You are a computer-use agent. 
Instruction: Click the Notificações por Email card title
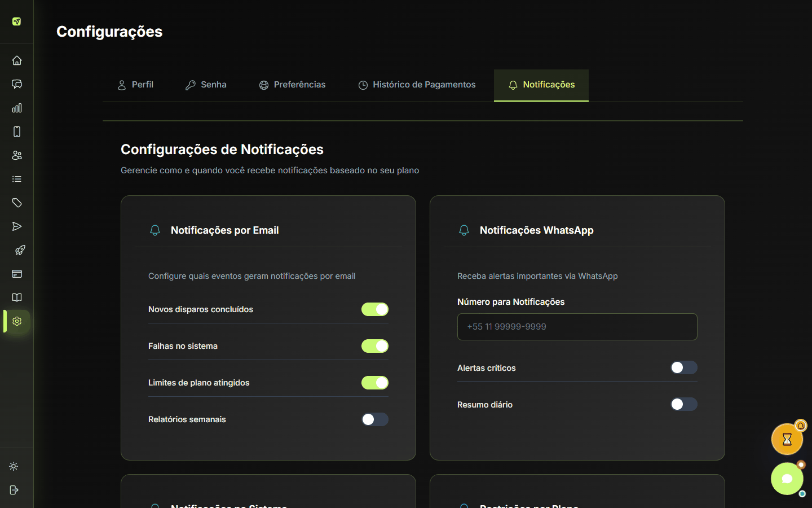click(224, 230)
